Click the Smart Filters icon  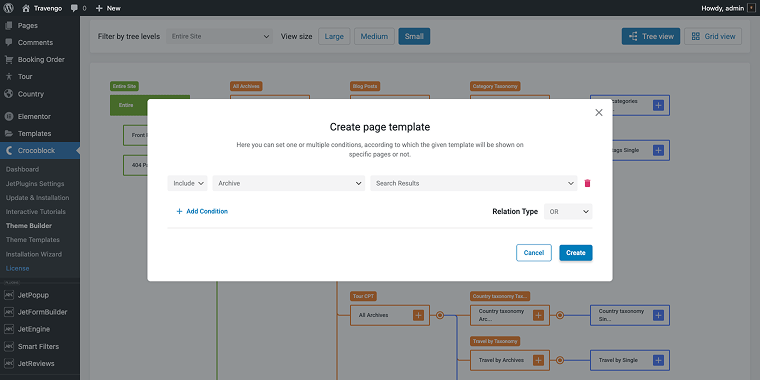pyautogui.click(x=9, y=347)
